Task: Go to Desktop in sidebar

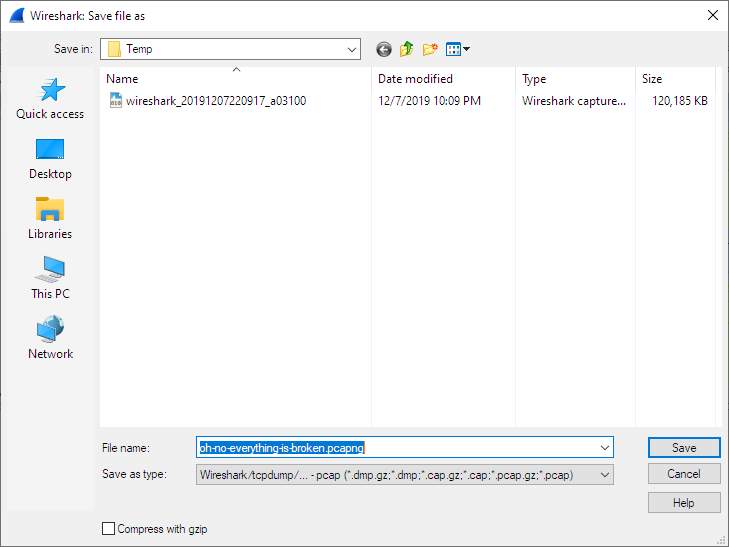Action: (x=50, y=159)
